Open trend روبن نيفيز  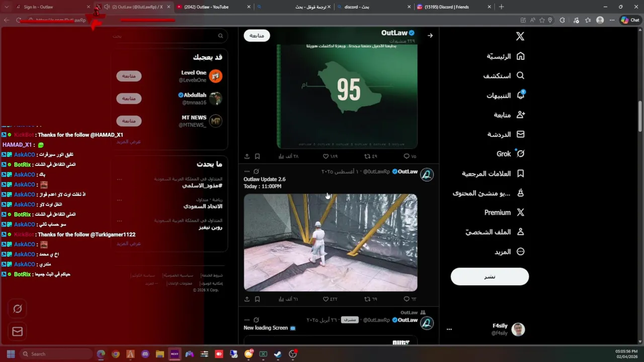coord(210,227)
